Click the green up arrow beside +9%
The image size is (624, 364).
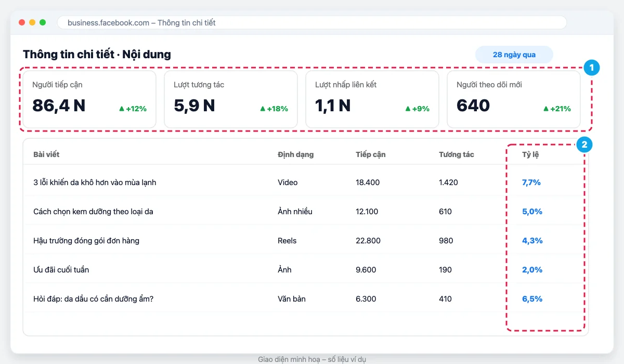click(x=408, y=109)
